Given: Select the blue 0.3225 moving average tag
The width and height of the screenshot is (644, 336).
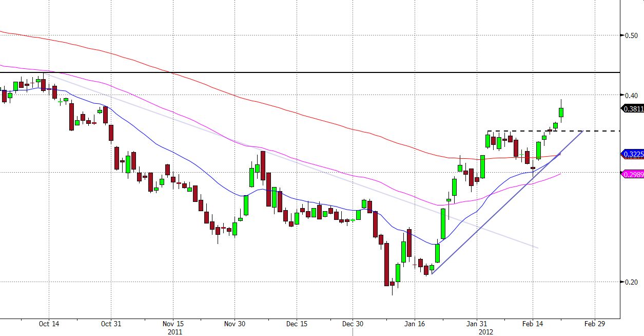Looking at the screenshot, I should [x=632, y=154].
